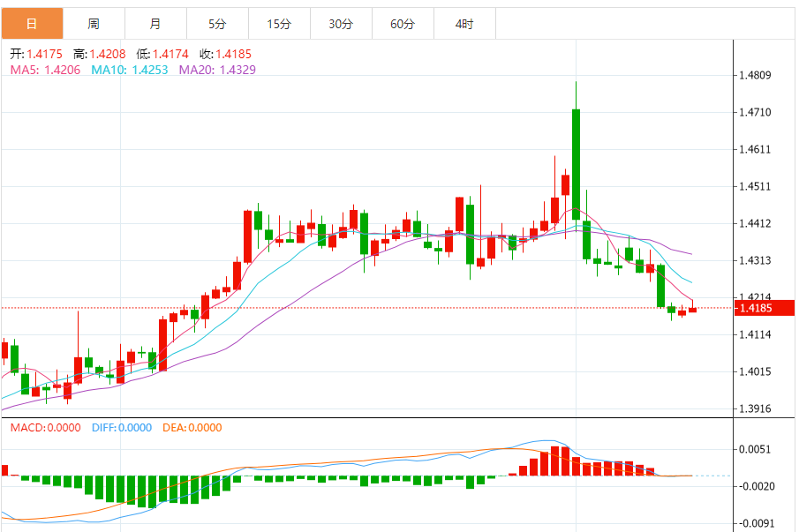Switch to the 月 monthly tab
Viewport: 799px width, 532px height.
(x=155, y=24)
